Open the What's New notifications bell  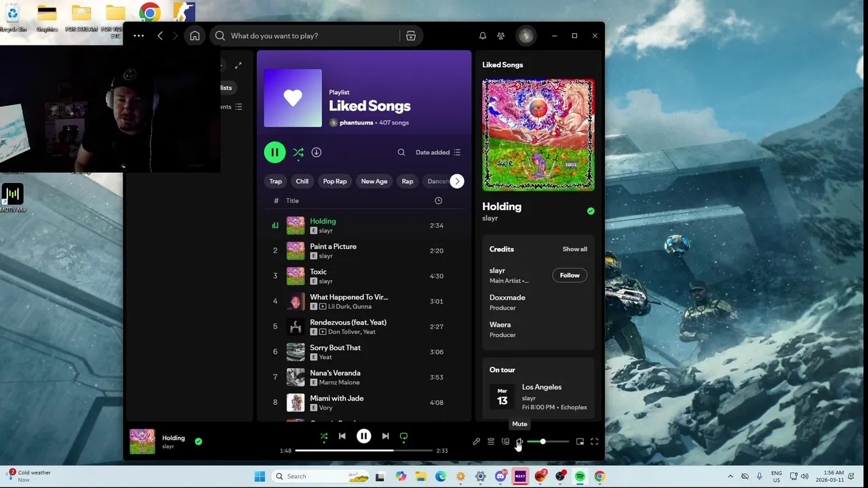[483, 36]
